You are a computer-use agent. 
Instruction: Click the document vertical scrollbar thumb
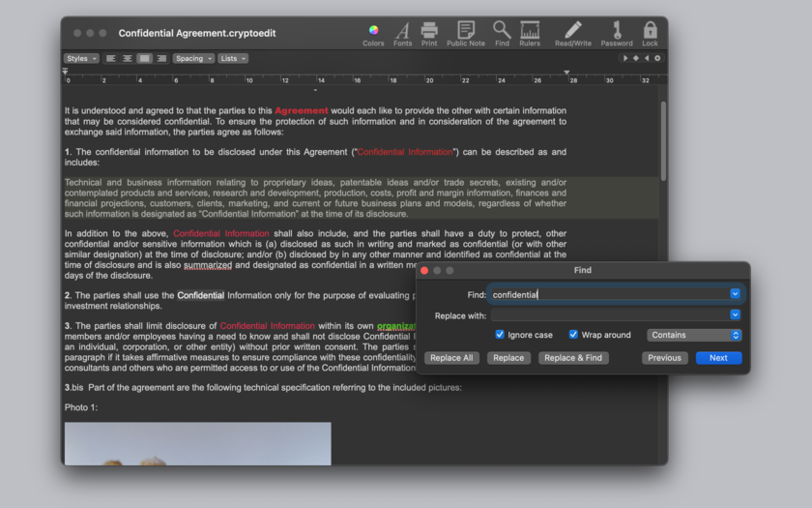click(663, 141)
